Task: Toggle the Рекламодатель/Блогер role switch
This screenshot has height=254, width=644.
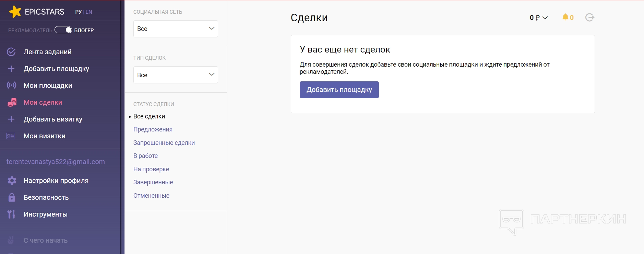Action: pos(63,30)
